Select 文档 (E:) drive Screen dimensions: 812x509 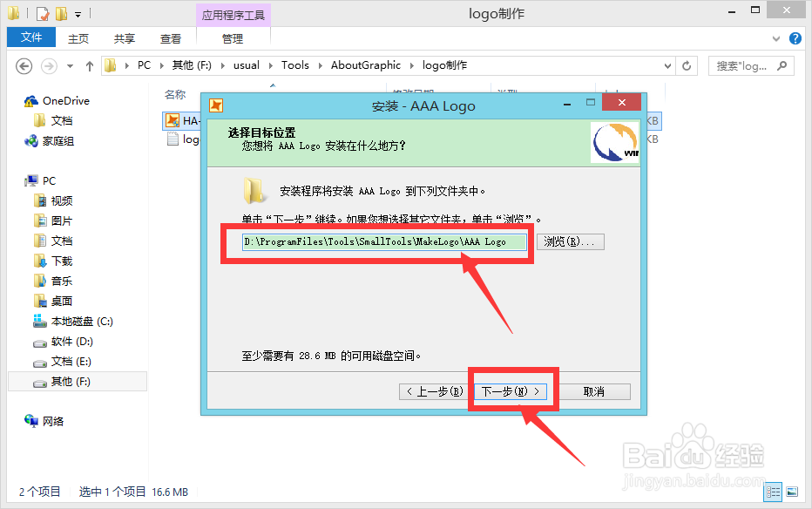(x=71, y=362)
